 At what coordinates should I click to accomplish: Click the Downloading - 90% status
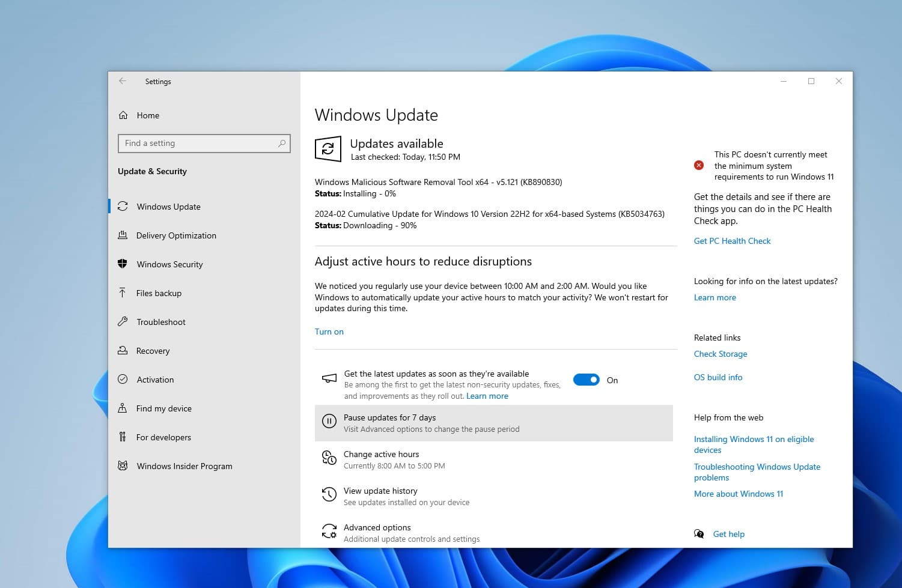point(380,225)
